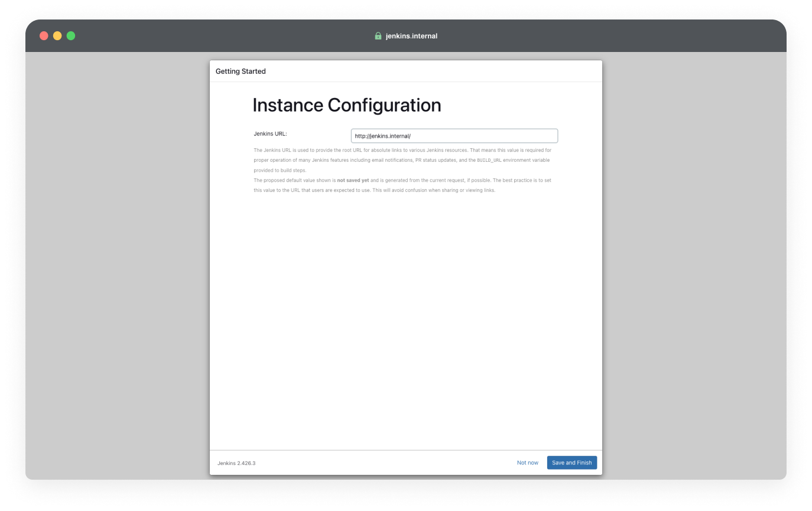This screenshot has width=812, height=511.
Task: Maximize the window with the green traffic light
Action: [x=70, y=35]
